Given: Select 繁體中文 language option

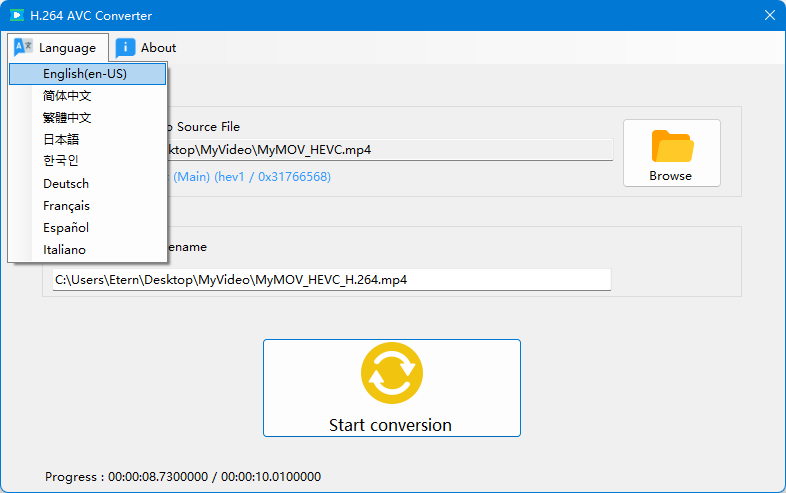Looking at the screenshot, I should click(x=88, y=117).
